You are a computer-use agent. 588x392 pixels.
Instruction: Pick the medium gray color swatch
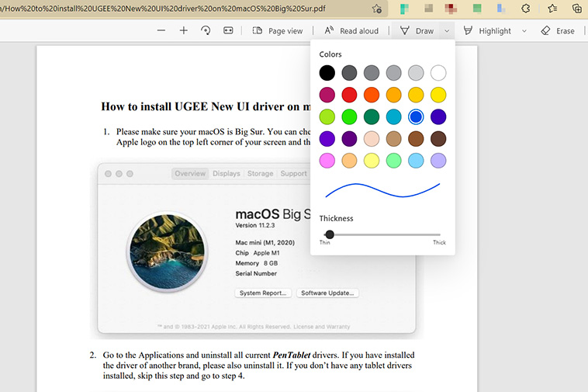point(372,73)
